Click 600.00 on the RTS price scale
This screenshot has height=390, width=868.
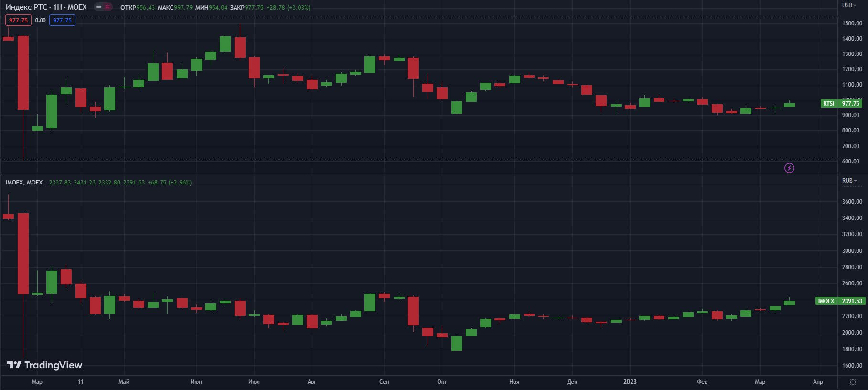click(x=851, y=162)
